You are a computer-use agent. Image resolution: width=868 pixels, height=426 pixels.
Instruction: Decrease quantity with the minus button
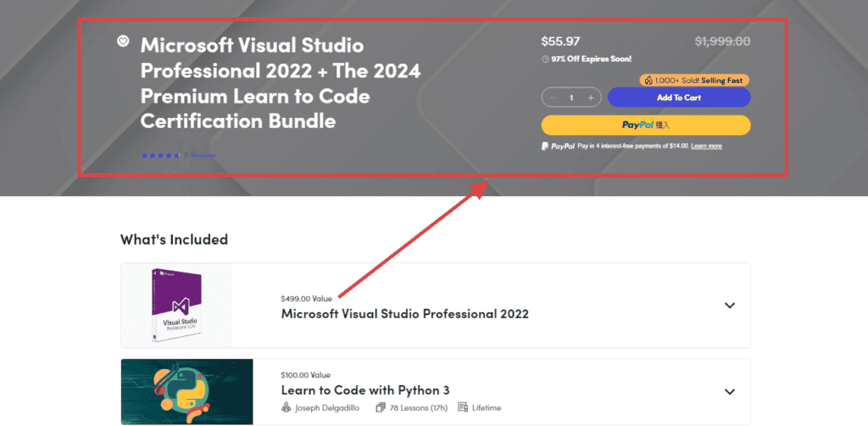551,98
